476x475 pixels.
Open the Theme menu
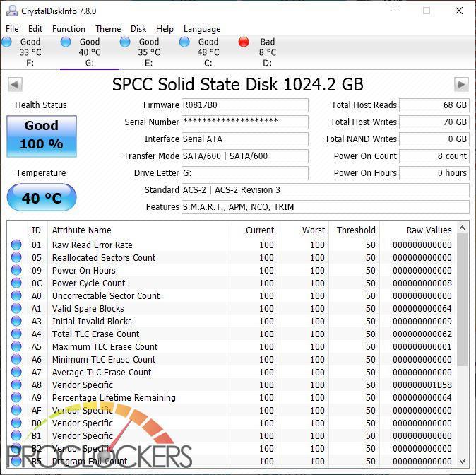click(x=108, y=29)
